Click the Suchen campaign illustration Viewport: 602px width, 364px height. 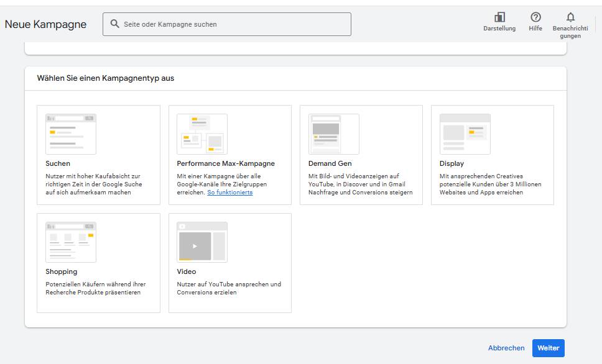pos(71,134)
